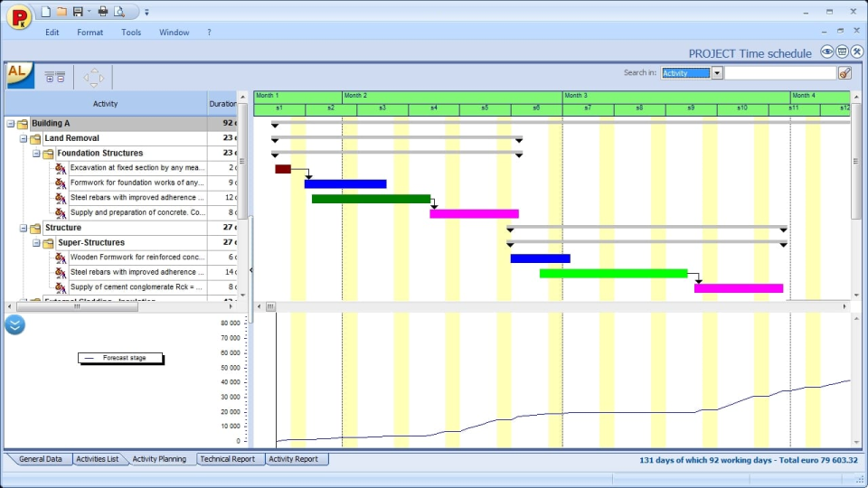868x488 pixels.
Task: Click the AL activities list icon
Action: (20, 76)
